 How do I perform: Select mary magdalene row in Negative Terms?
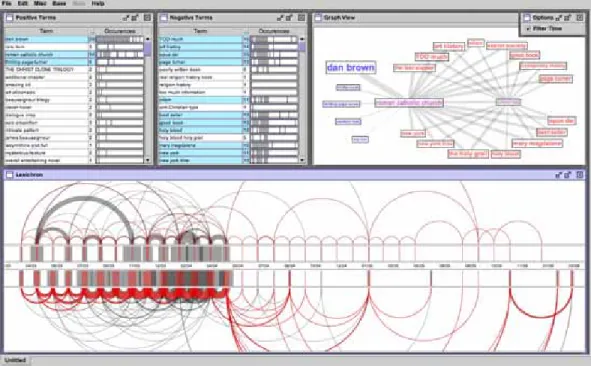tap(229, 145)
